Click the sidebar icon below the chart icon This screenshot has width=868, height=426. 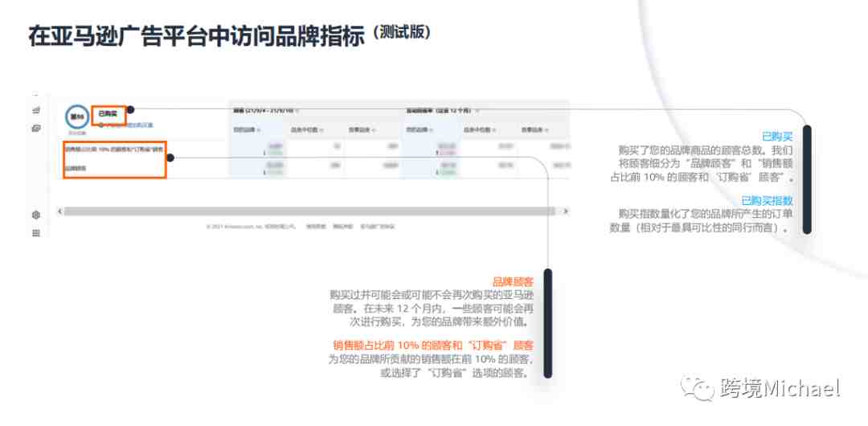point(36,129)
